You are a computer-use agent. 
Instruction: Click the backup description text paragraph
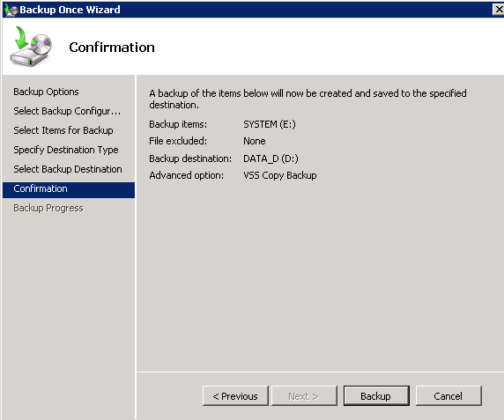(308, 99)
